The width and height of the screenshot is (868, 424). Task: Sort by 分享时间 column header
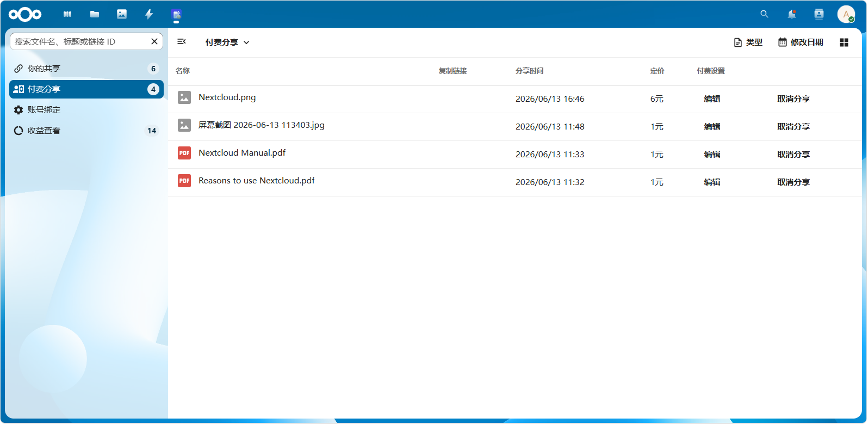pyautogui.click(x=530, y=71)
